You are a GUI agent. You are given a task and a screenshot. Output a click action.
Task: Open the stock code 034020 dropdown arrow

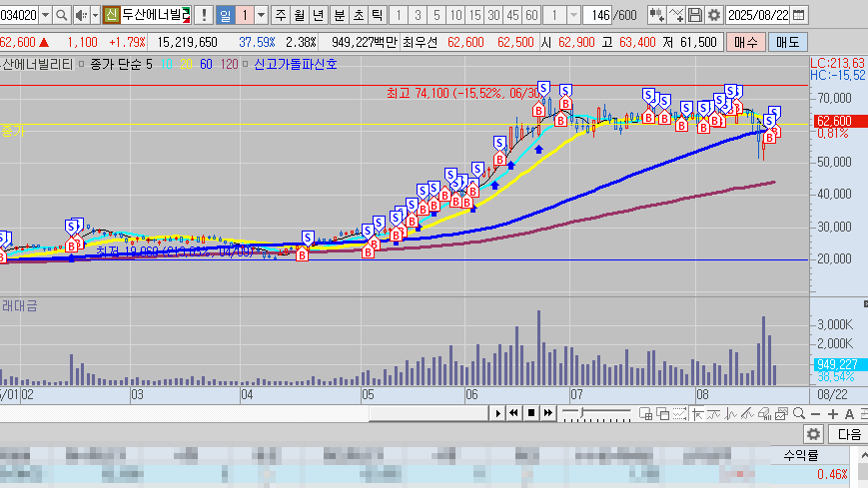pyautogui.click(x=45, y=15)
